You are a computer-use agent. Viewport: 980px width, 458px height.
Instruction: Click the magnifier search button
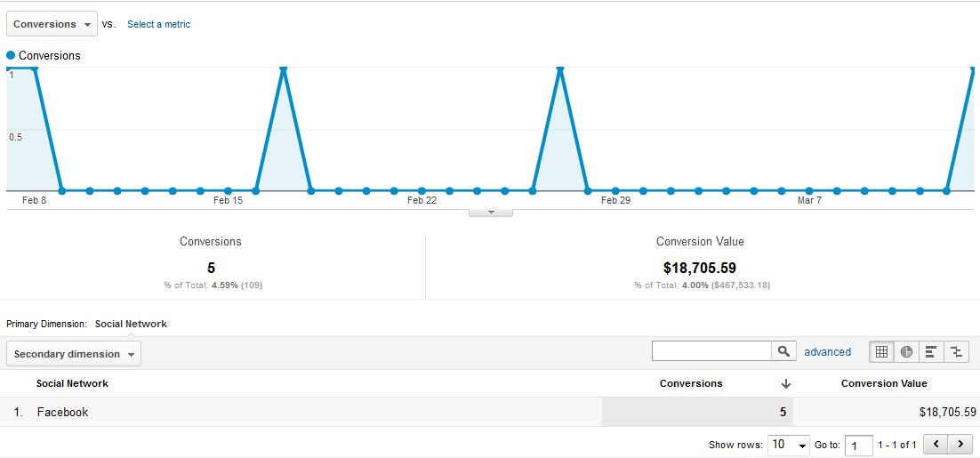(x=783, y=351)
